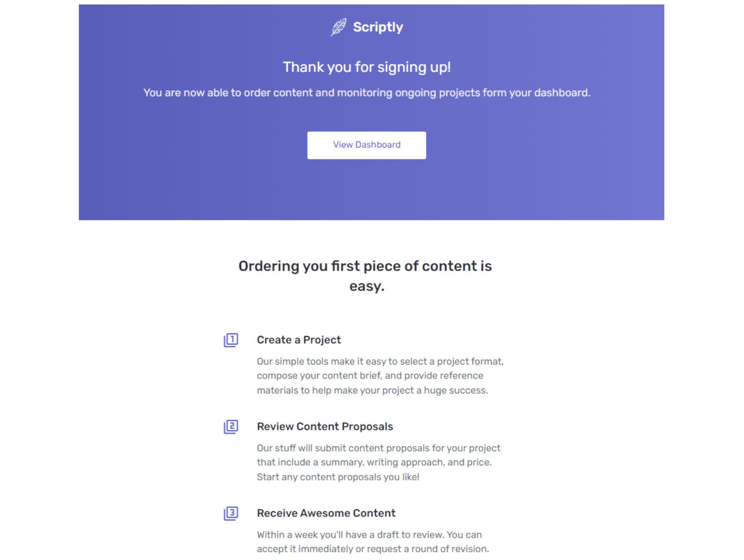
Task: Click the Scriptly feather logo icon
Action: point(338,27)
